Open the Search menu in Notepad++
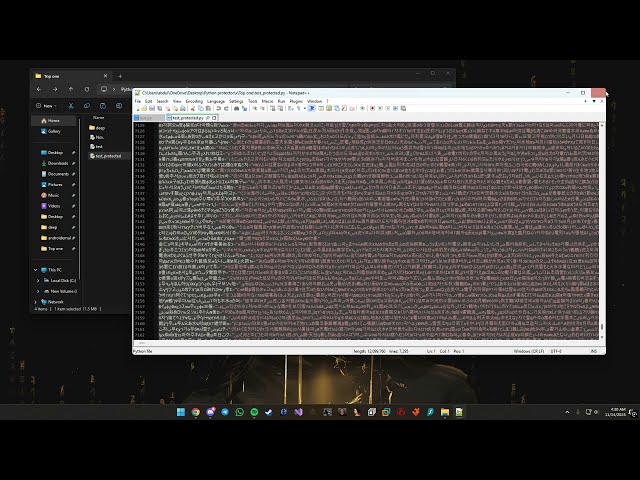The height and width of the screenshot is (480, 640). (162, 101)
